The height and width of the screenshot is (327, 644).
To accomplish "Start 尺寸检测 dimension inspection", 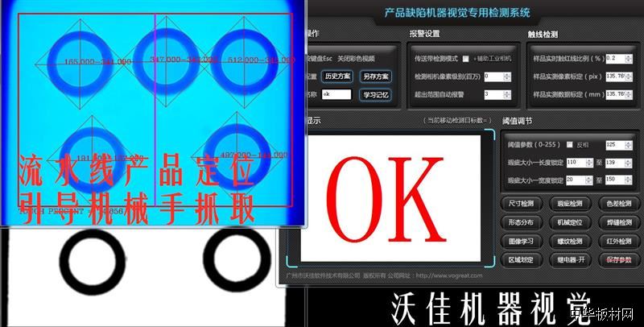I will point(522,204).
